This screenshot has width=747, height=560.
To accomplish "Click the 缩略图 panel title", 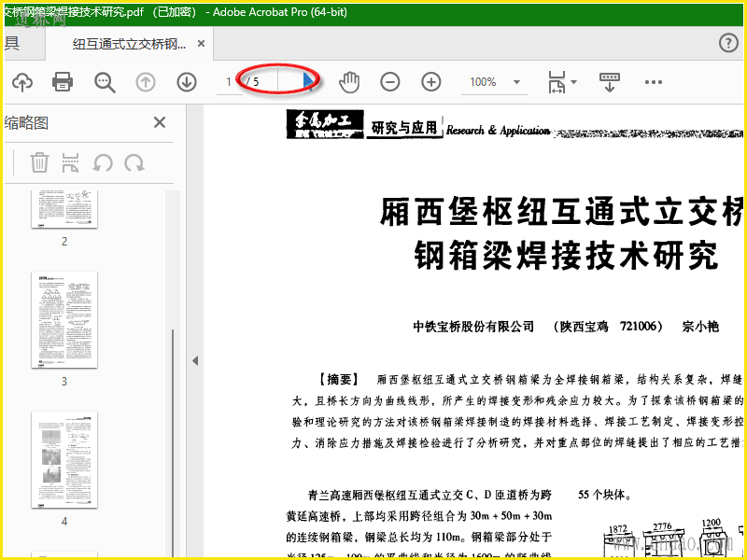I will 27,123.
